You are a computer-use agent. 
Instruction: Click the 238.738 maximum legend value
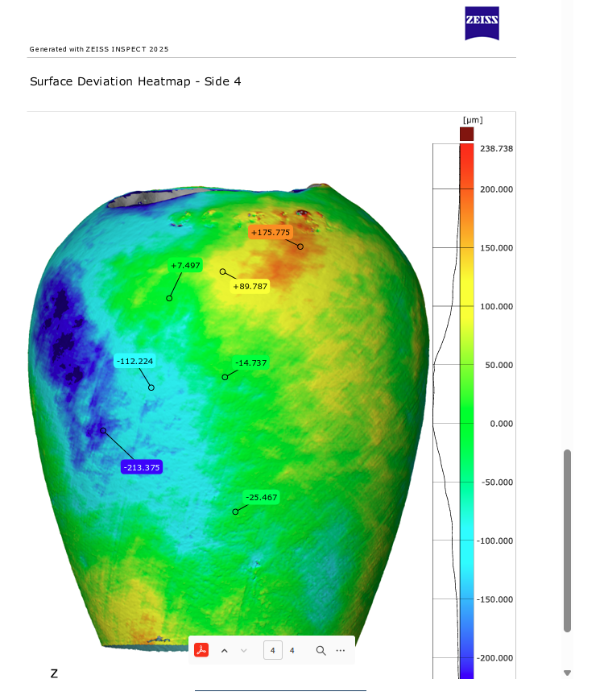point(497,148)
